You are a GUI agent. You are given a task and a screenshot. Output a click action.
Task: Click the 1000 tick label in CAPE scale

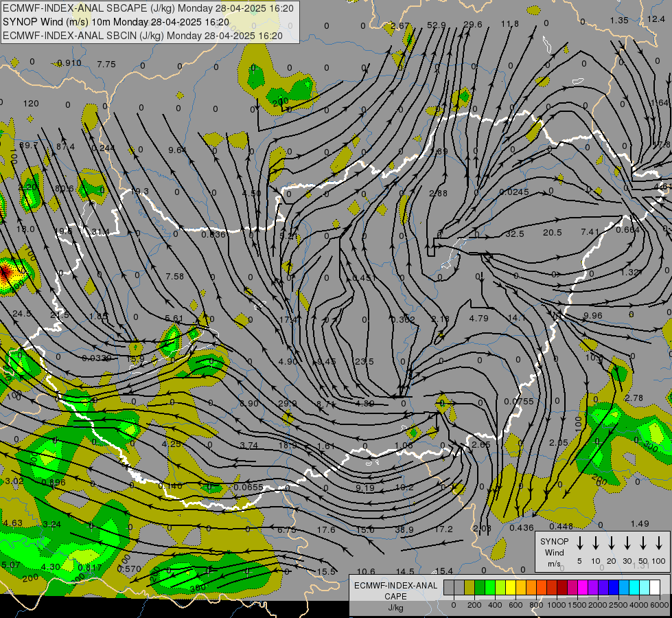[x=556, y=605]
